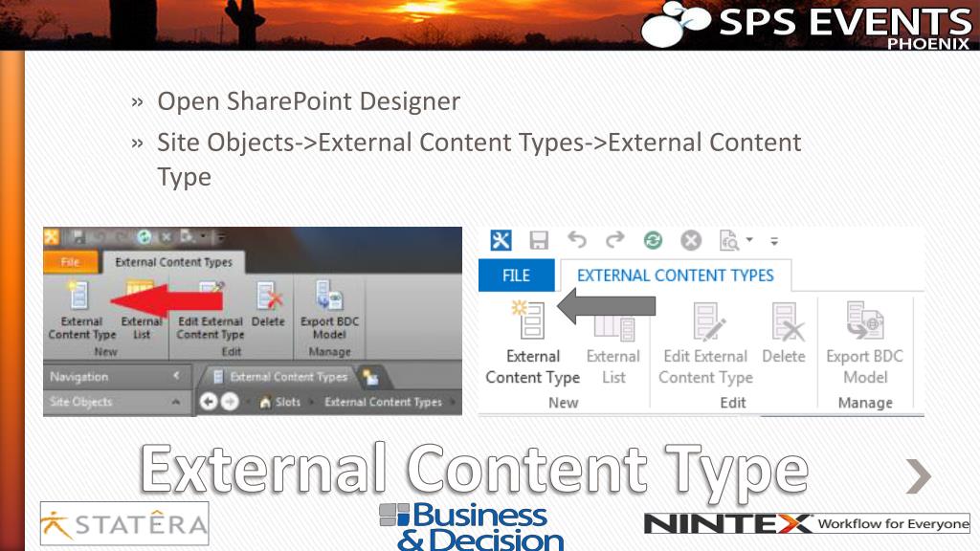
Task: Go forward using the round right arrow button
Action: 230,402
